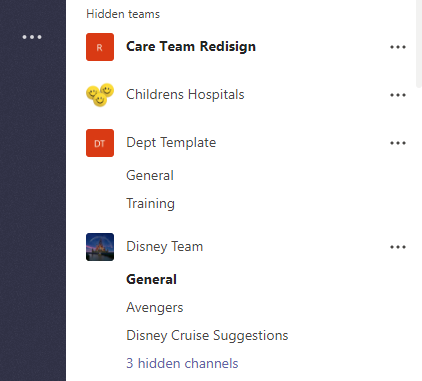Open General channel under Dept Template
The width and height of the screenshot is (422, 381).
coord(150,175)
